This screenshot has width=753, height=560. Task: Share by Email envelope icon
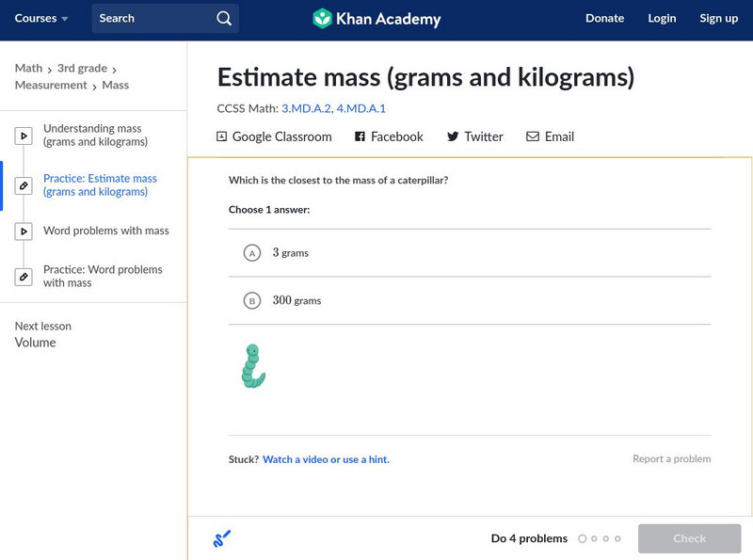(x=533, y=136)
